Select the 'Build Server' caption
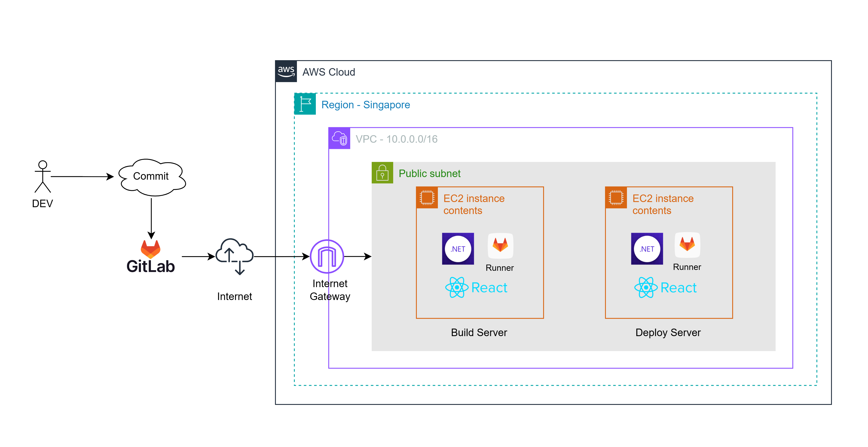The width and height of the screenshot is (868, 447). point(479,332)
